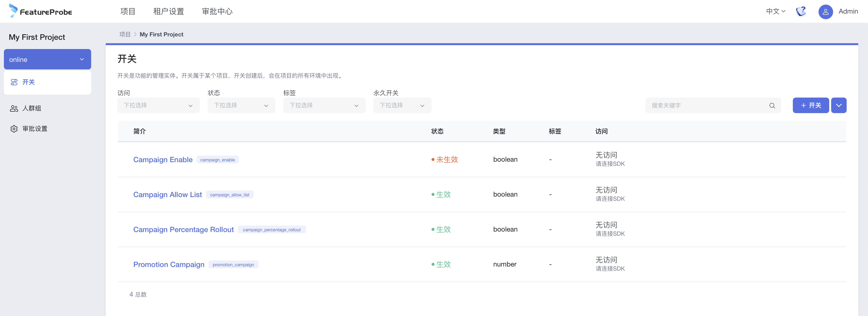Image resolution: width=868 pixels, height=316 pixels.
Task: Open 开关 toggles in sidebar
Action: [29, 82]
